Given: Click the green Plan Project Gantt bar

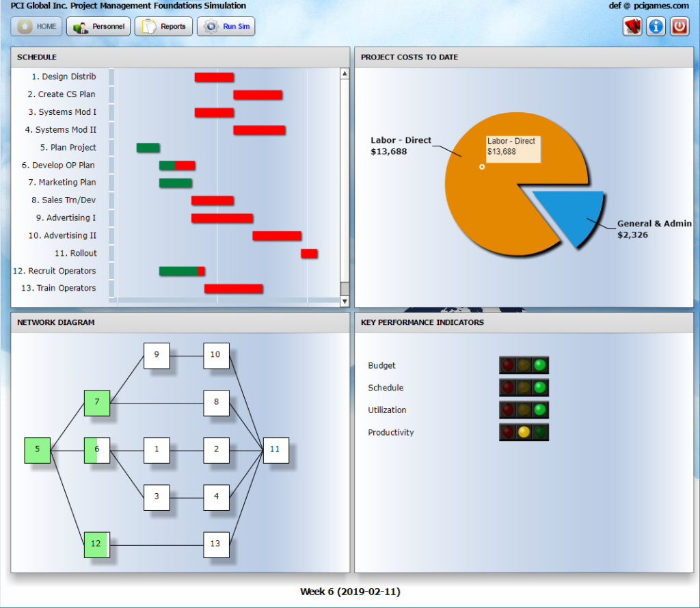Looking at the screenshot, I should pos(148,148).
